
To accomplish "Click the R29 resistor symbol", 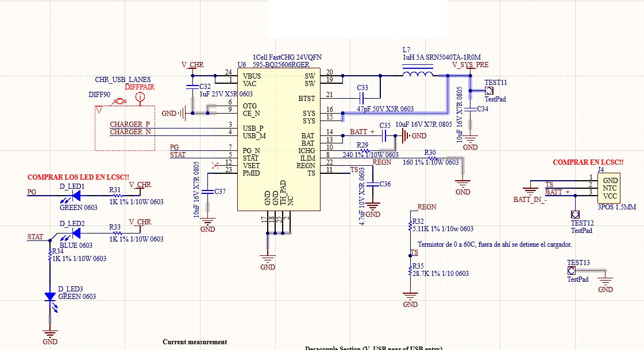I will (364, 150).
